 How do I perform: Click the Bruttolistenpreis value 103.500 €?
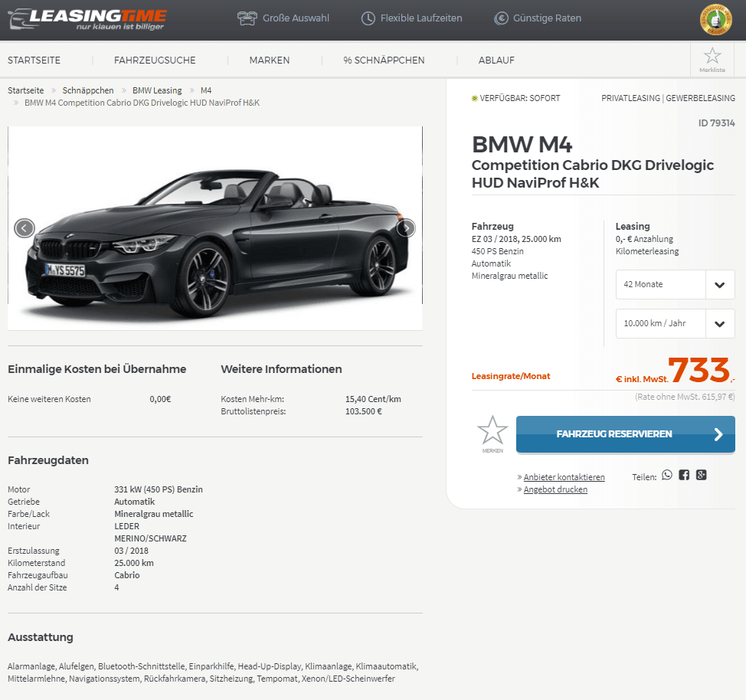pyautogui.click(x=364, y=411)
